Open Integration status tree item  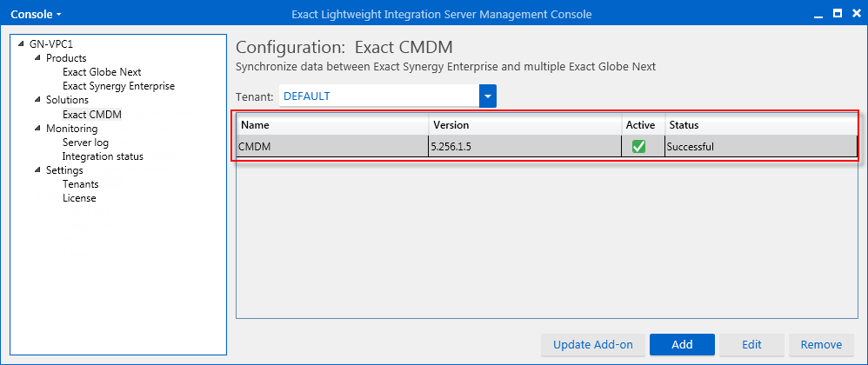tap(103, 156)
